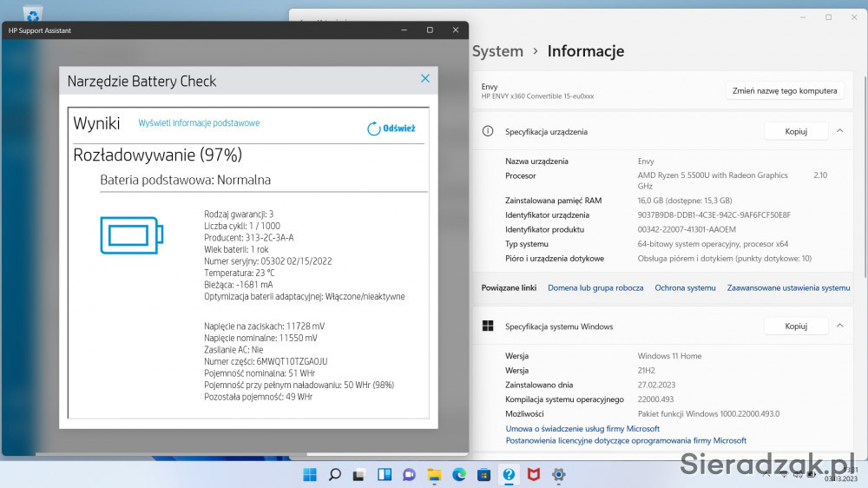Open Wyświetl informacje podstawowe link
Screen dimensions: 868x488
[x=199, y=123]
